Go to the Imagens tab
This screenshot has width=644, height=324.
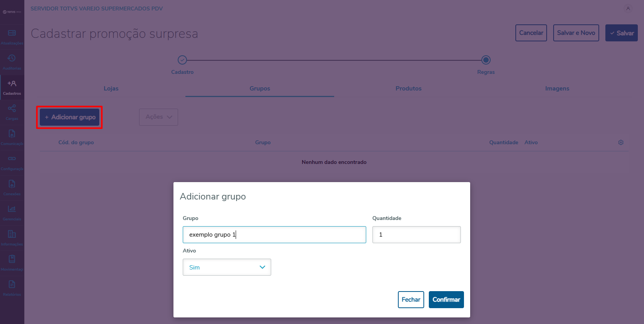click(557, 89)
